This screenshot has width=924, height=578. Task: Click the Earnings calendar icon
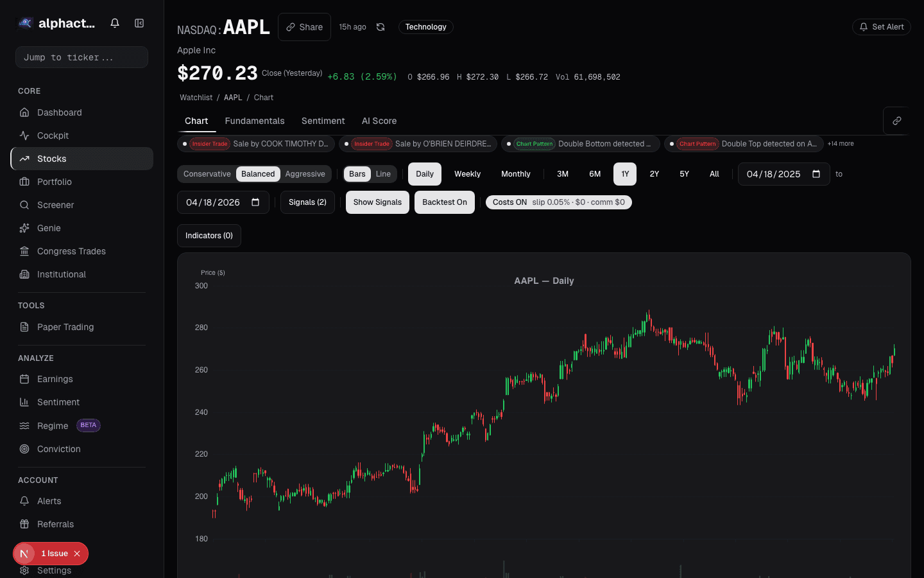[24, 379]
